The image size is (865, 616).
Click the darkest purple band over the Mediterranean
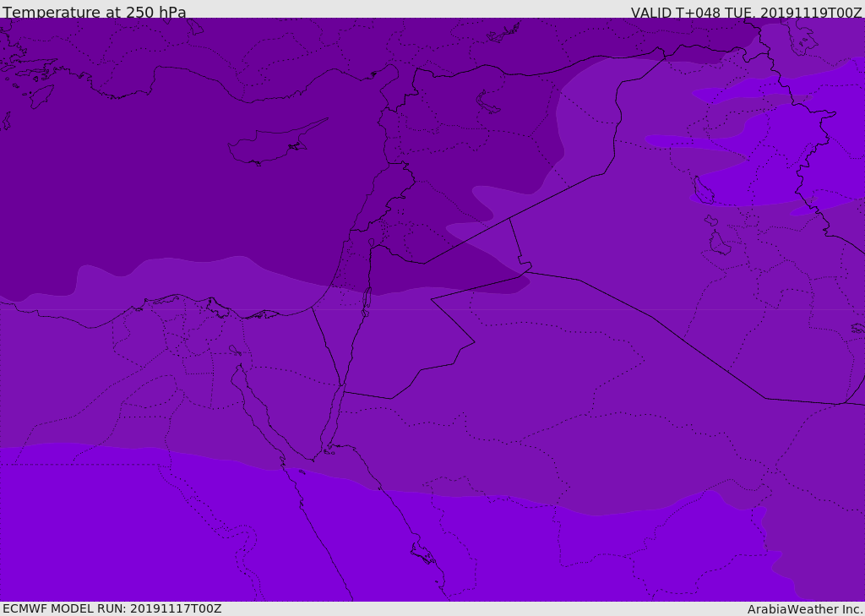pos(169,186)
